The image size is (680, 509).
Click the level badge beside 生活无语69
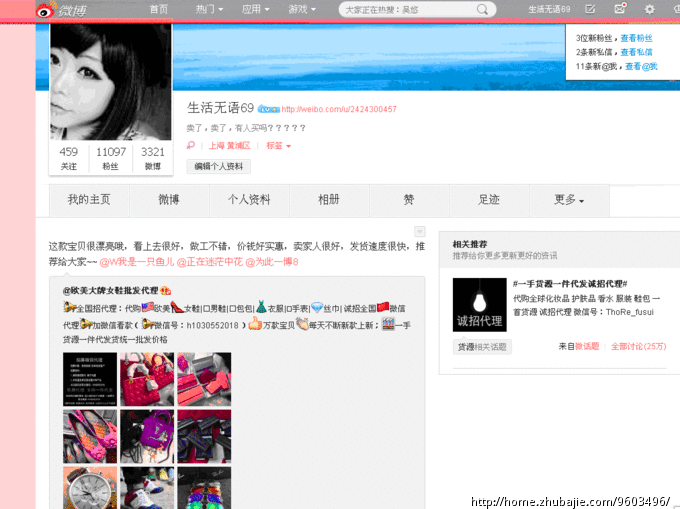(x=268, y=109)
